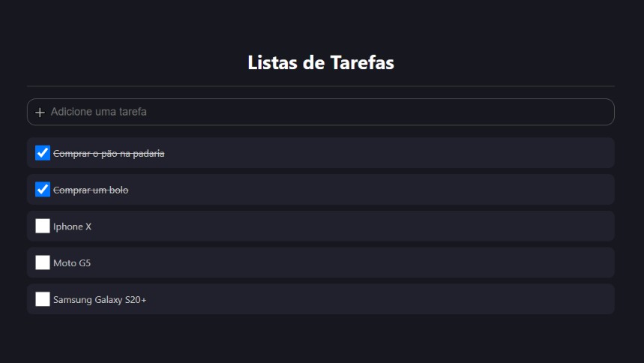The image size is (644, 363).
Task: Click the empty right side of the 'Iphone X' row
Action: [450, 226]
